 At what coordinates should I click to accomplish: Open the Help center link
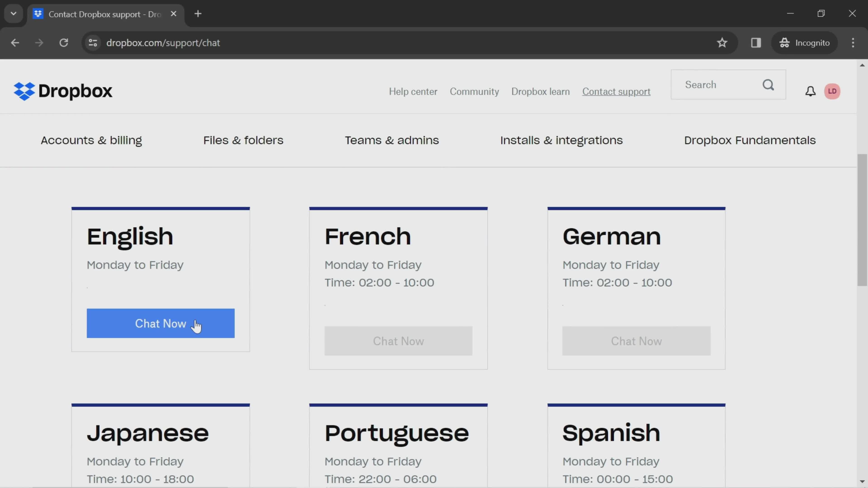(414, 91)
